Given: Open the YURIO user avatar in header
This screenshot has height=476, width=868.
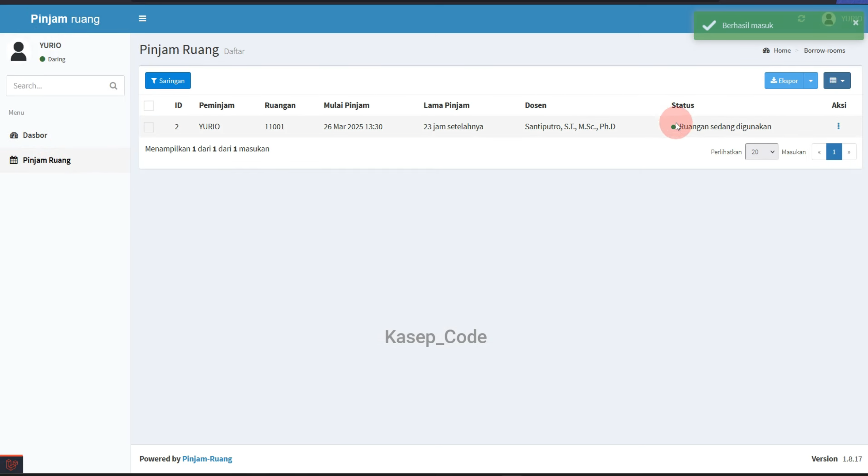Looking at the screenshot, I should click(829, 19).
